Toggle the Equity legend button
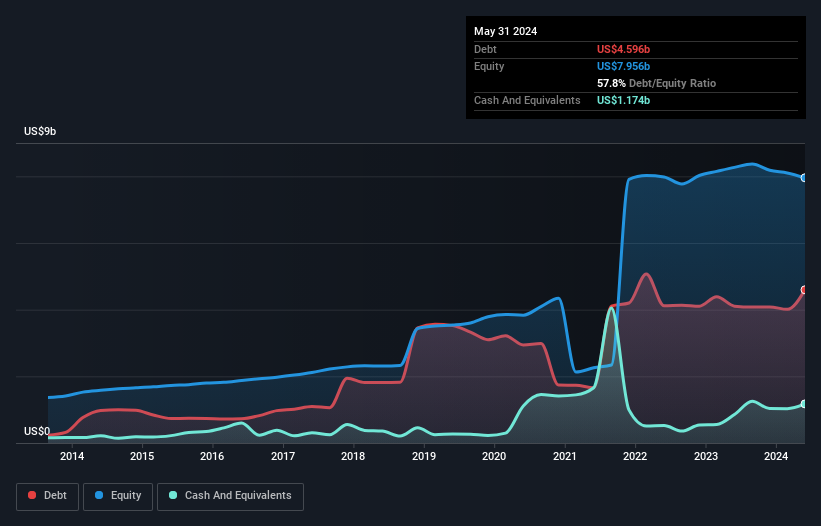 (x=118, y=496)
